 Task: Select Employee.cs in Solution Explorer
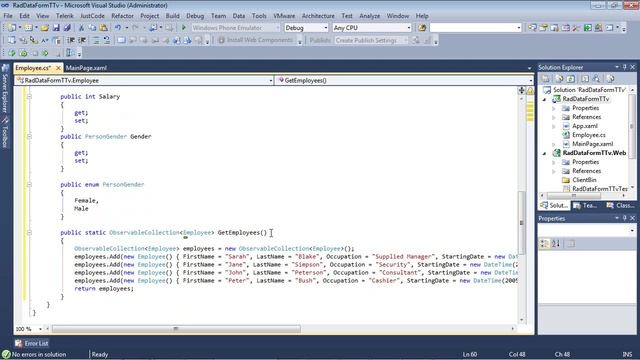click(589, 135)
